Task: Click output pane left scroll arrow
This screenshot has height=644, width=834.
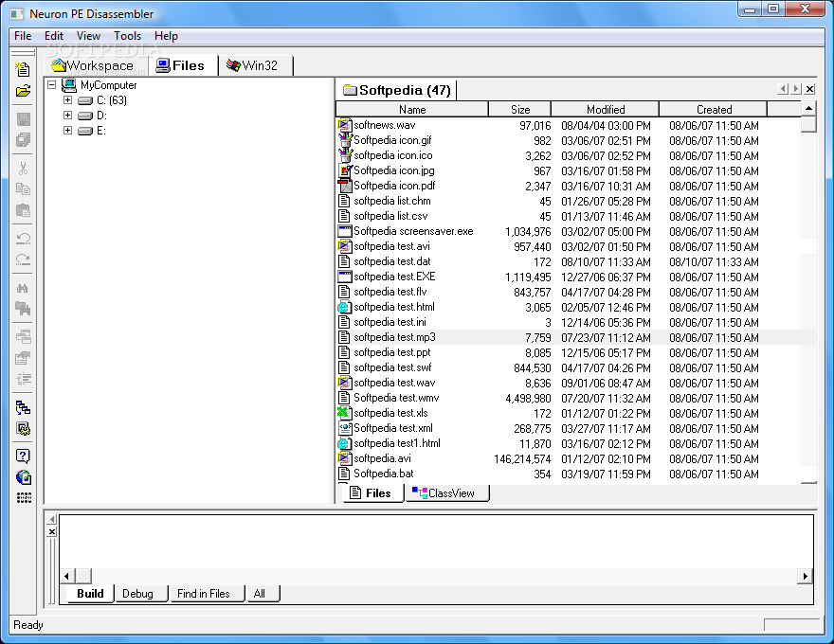Action: click(x=67, y=576)
